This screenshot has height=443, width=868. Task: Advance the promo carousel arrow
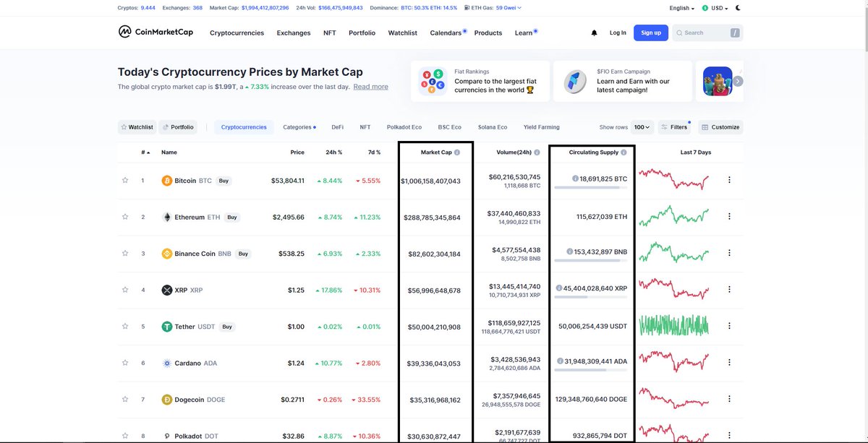coord(738,81)
